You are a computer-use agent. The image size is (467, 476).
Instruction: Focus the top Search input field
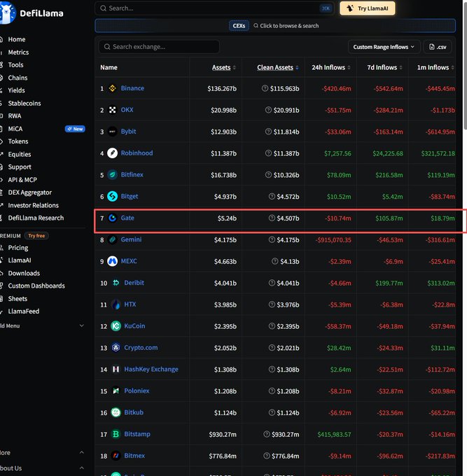(214, 8)
